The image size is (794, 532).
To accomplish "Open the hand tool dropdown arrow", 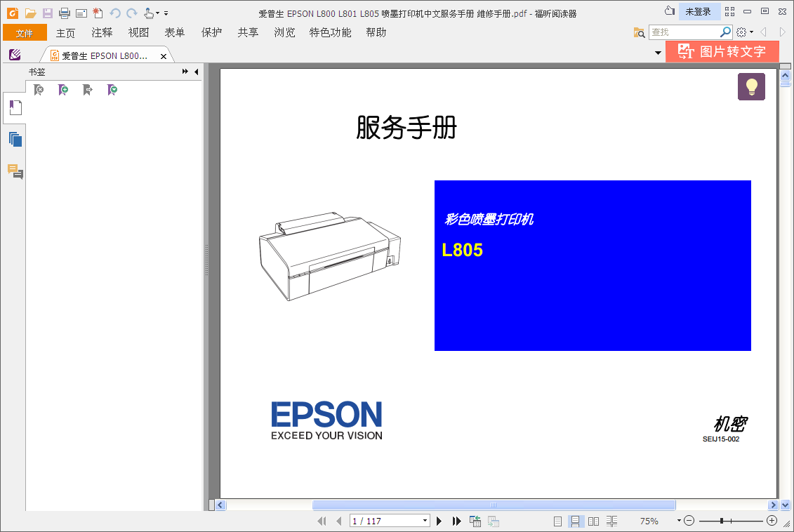I will point(157,13).
